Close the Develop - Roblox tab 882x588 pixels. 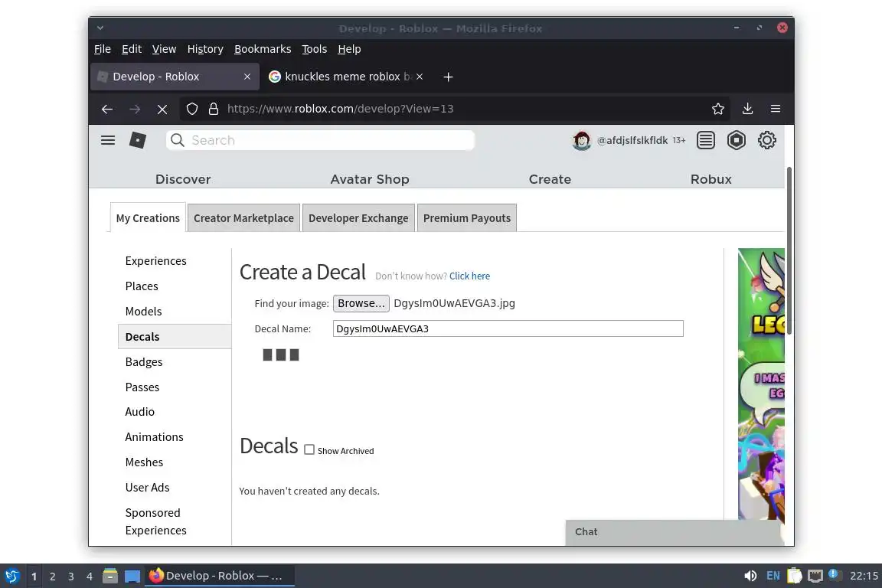[x=247, y=77]
